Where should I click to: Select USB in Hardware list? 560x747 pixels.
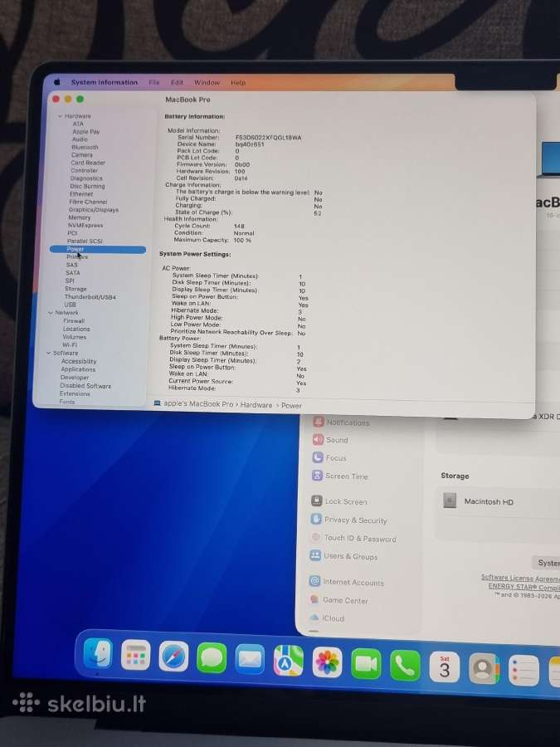70,305
